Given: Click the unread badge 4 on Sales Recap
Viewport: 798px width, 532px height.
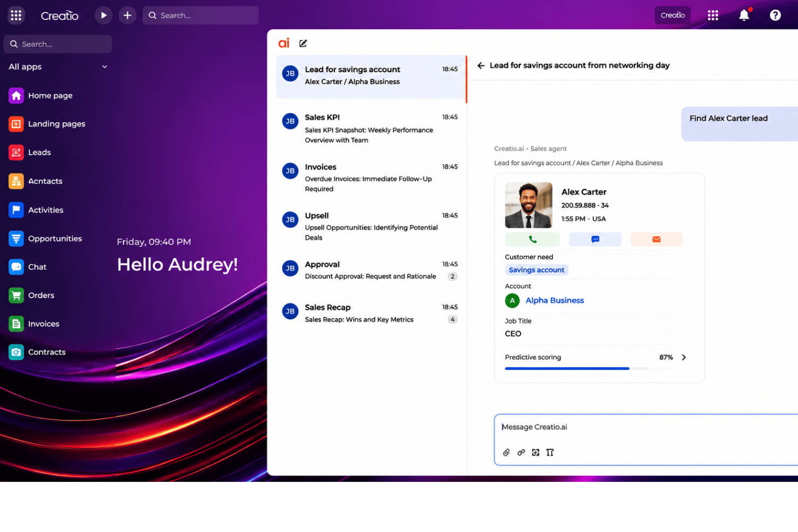Looking at the screenshot, I should point(452,320).
